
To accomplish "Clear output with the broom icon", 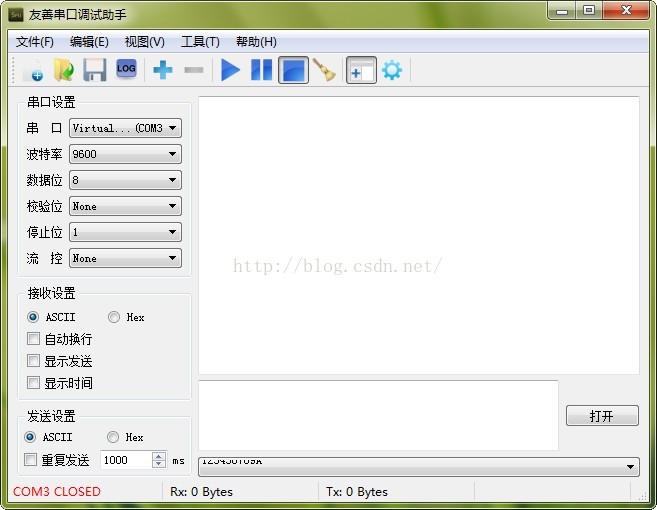I will 324,70.
